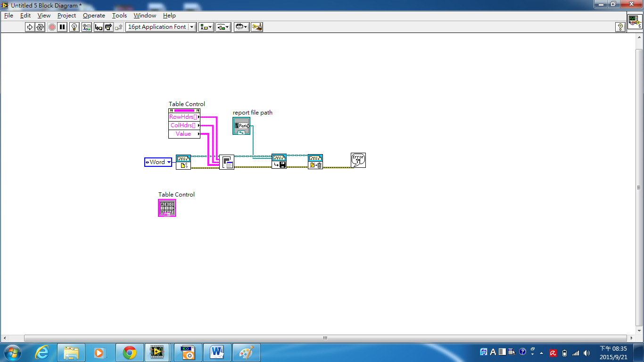
Task: Click the horizontal scrollbar of the diagram
Action: pos(325,338)
